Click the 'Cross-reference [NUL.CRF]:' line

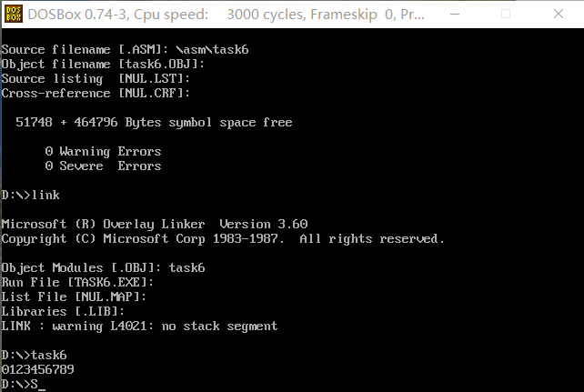96,93
